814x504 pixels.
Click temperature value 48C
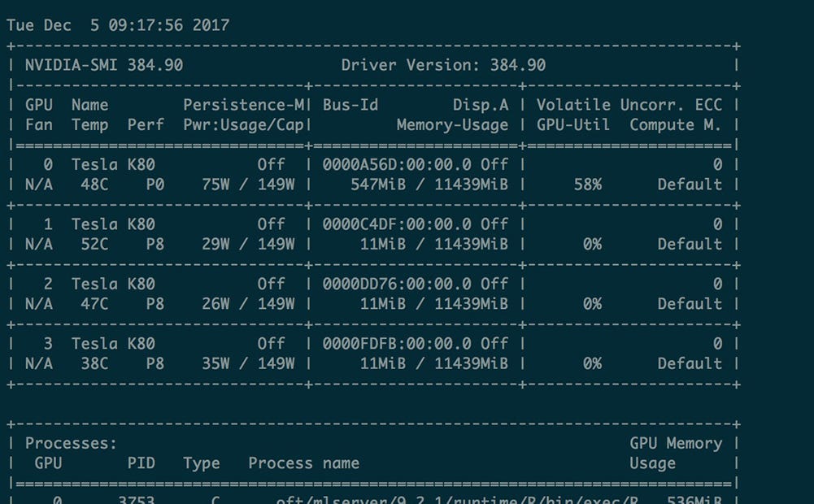coord(94,185)
